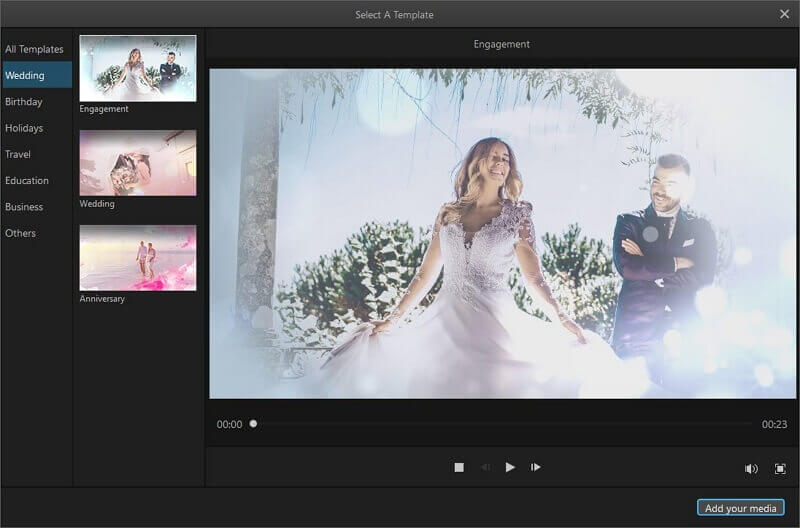Select the Wedding template thumbnail
The width and height of the screenshot is (800, 528).
click(138, 163)
